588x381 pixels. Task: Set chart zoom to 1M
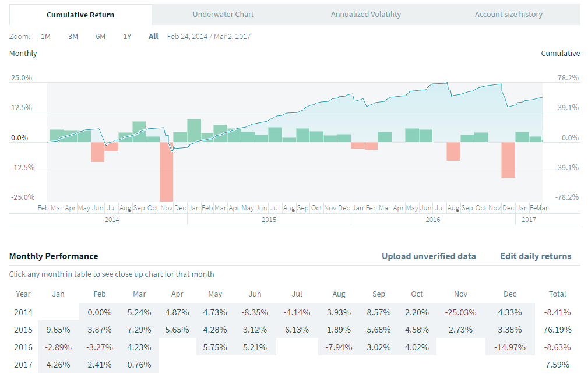[x=45, y=37]
